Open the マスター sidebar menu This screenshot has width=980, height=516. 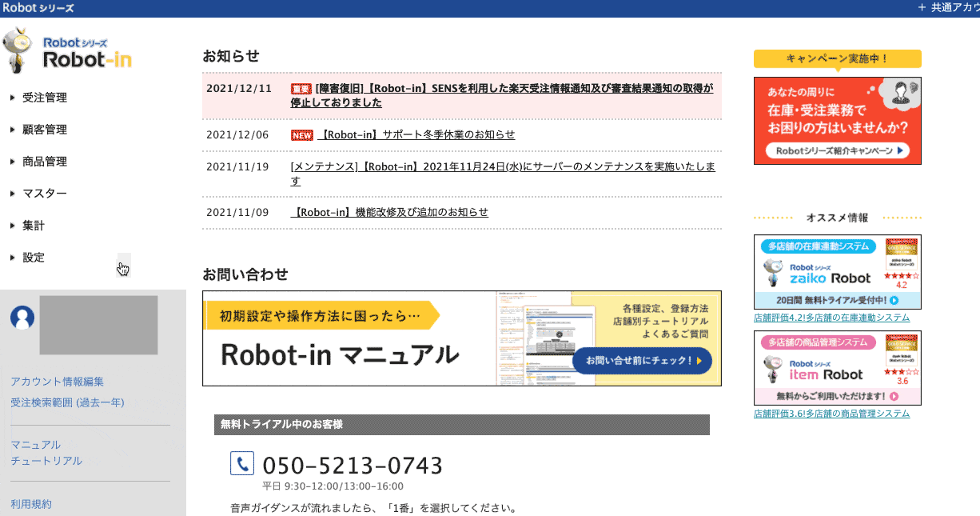coord(45,194)
